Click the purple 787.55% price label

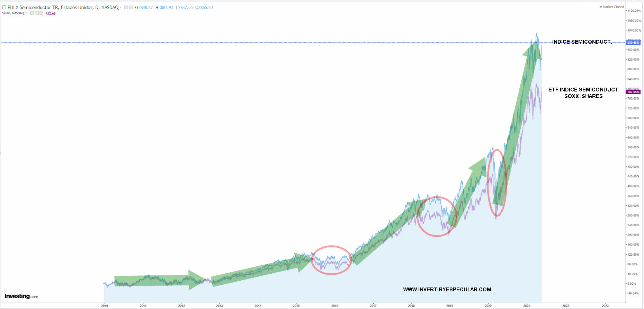633,92
